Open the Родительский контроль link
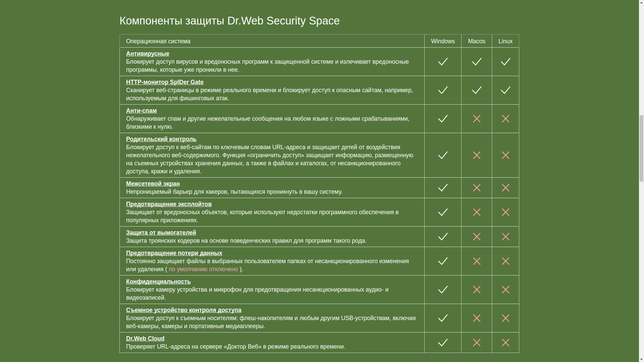 coord(161,139)
